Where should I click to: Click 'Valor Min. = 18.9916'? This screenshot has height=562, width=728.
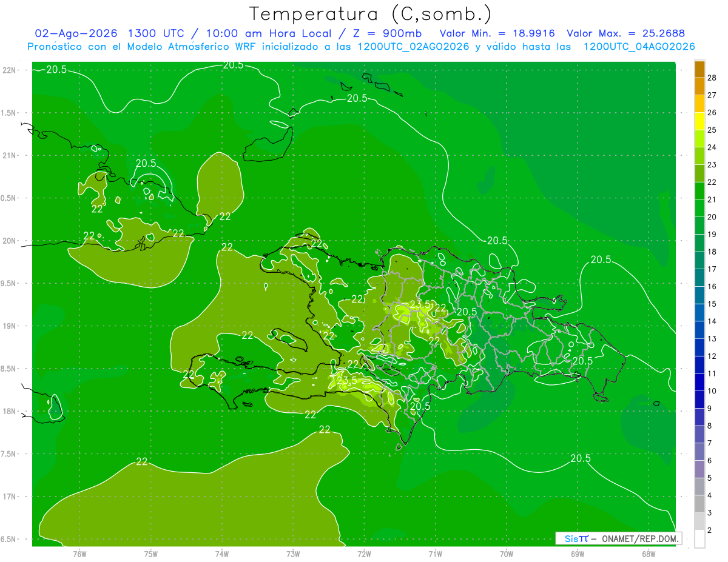tap(497, 33)
